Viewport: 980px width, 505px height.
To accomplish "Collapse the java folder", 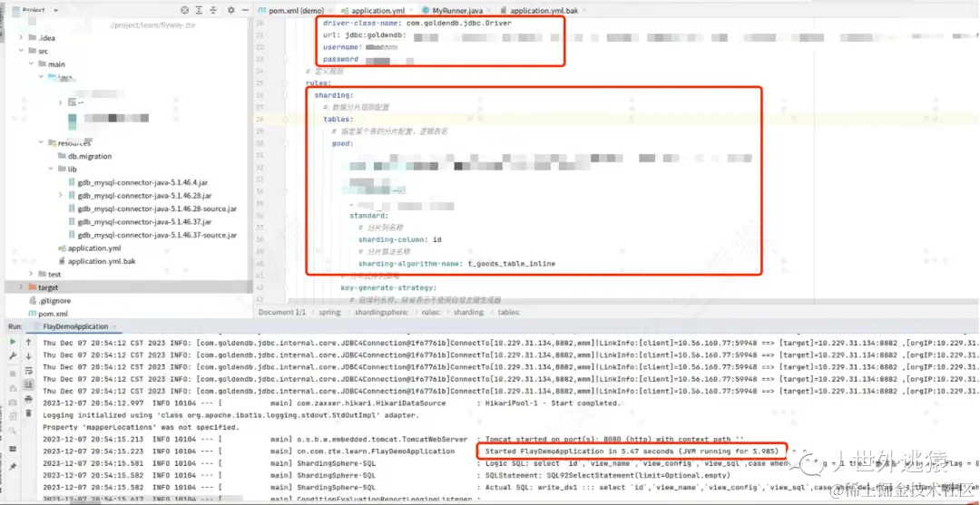I will [x=41, y=77].
